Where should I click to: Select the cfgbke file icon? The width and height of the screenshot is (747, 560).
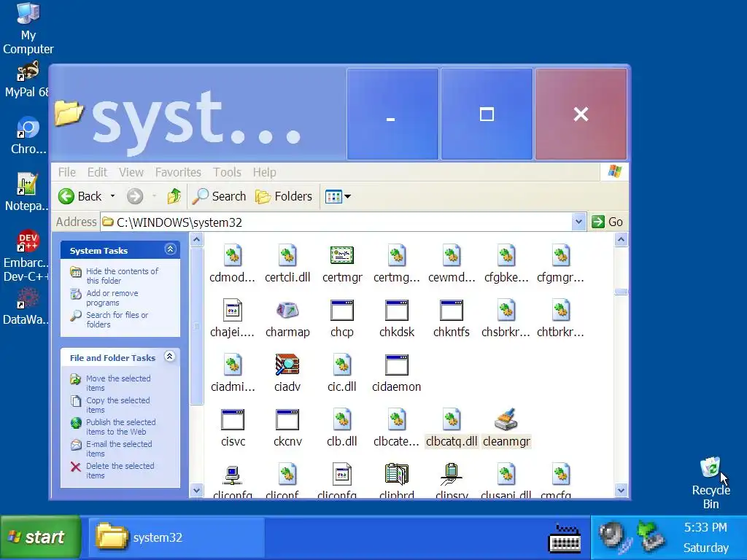pyautogui.click(x=506, y=256)
